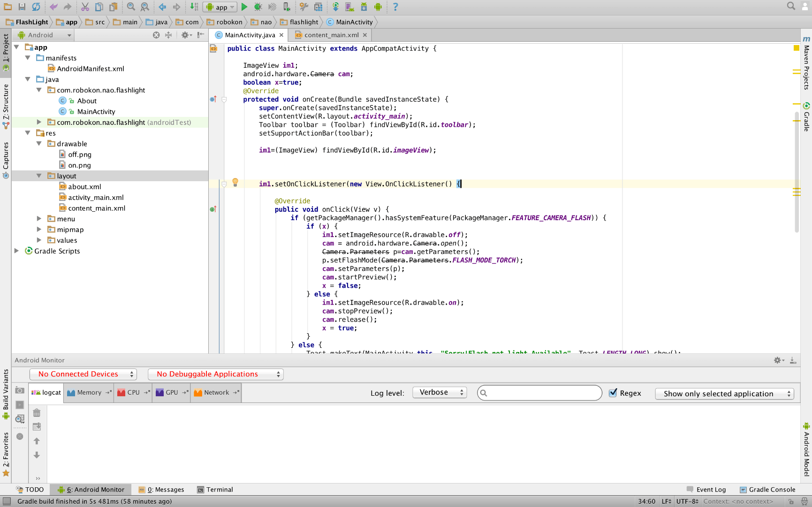Screen dimensions: 812x507
Task: Take a device screenshot in Android Monitor
Action: (20, 390)
